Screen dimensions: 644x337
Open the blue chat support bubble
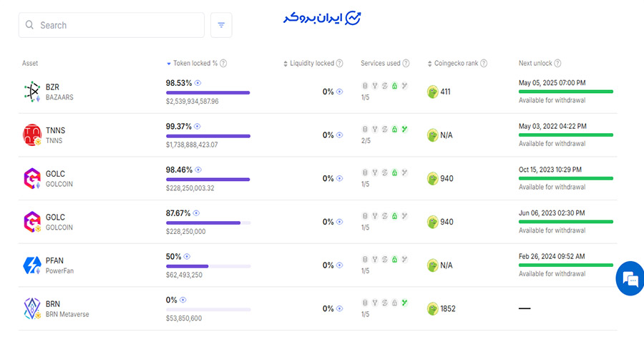tap(630, 280)
